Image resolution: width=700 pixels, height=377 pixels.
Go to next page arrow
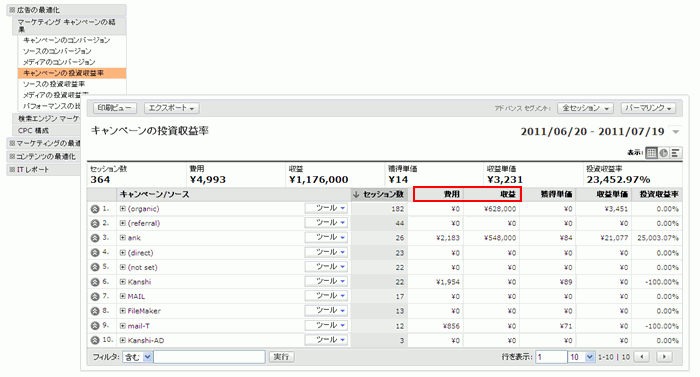coord(665,357)
